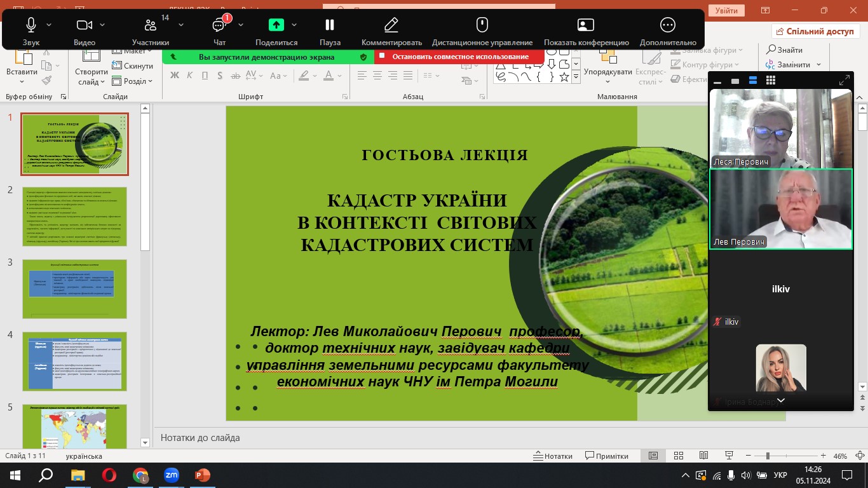Select slide 3 thumbnail in slide panel
Viewport: 868px width, 488px height.
pos(74,288)
